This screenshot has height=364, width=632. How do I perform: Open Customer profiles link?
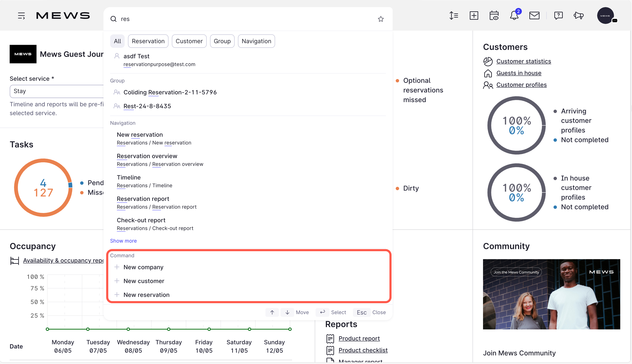coord(521,85)
